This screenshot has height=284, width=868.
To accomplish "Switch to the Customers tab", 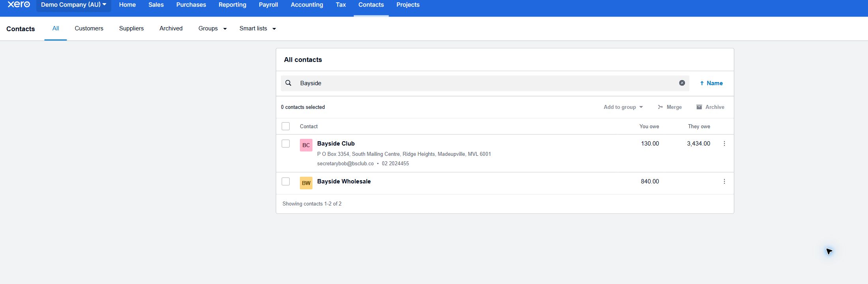I will pos(89,28).
